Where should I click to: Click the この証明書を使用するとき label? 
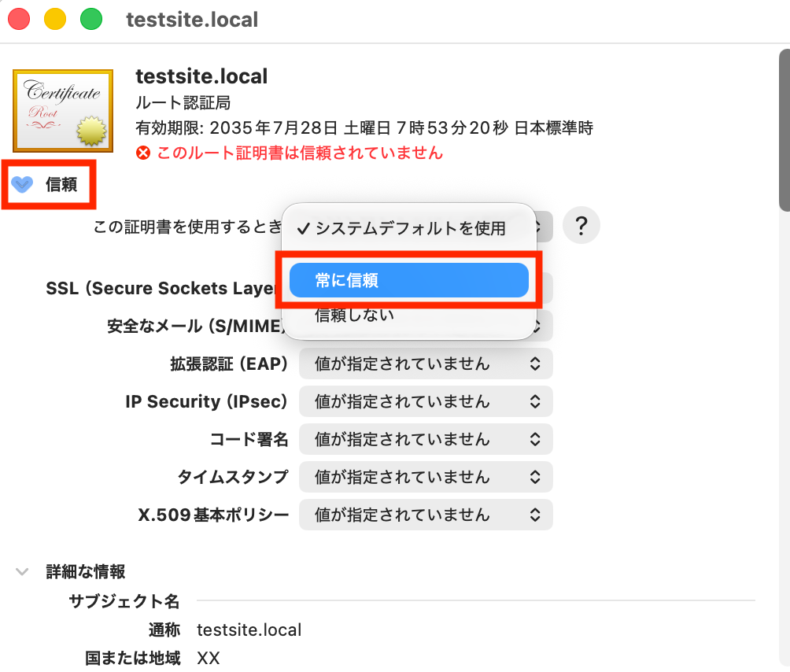(x=187, y=227)
